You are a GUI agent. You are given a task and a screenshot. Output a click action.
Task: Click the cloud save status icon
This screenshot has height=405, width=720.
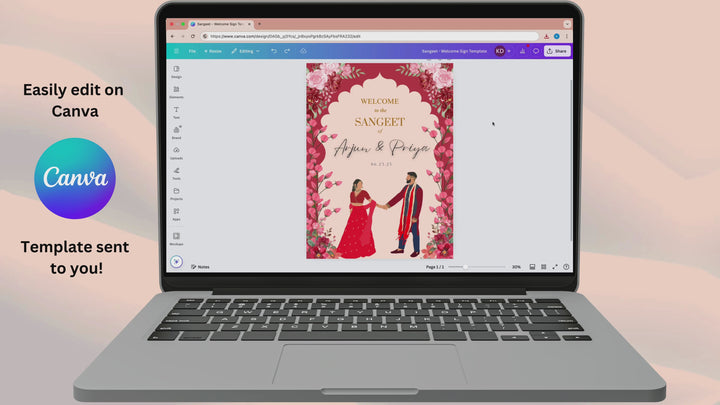click(304, 51)
